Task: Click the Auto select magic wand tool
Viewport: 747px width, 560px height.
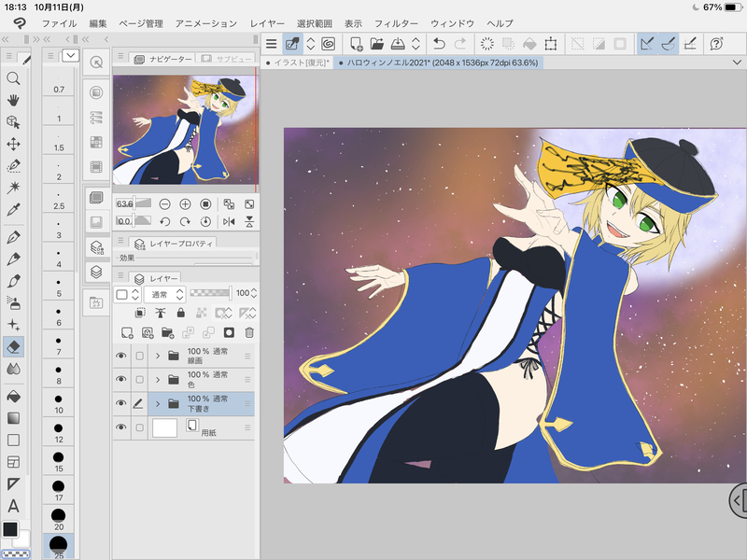Action: point(13,189)
